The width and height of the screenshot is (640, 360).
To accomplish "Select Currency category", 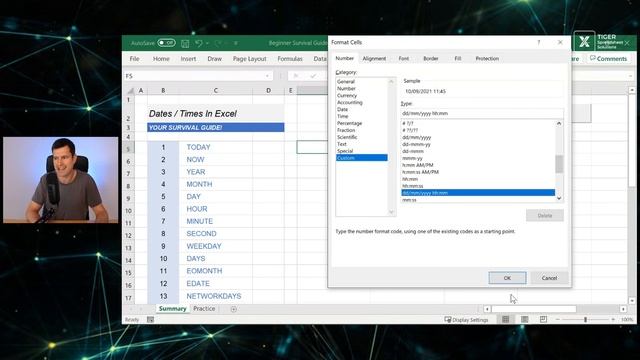I will (x=362, y=96).
